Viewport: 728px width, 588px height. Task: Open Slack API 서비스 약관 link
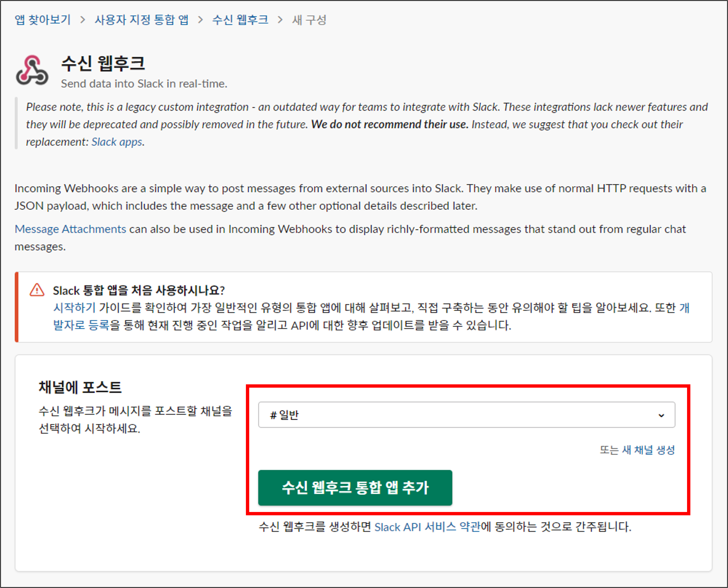(x=427, y=527)
